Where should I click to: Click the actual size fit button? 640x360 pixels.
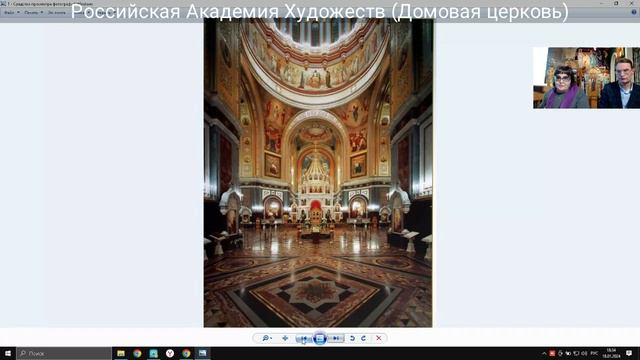[285, 338]
